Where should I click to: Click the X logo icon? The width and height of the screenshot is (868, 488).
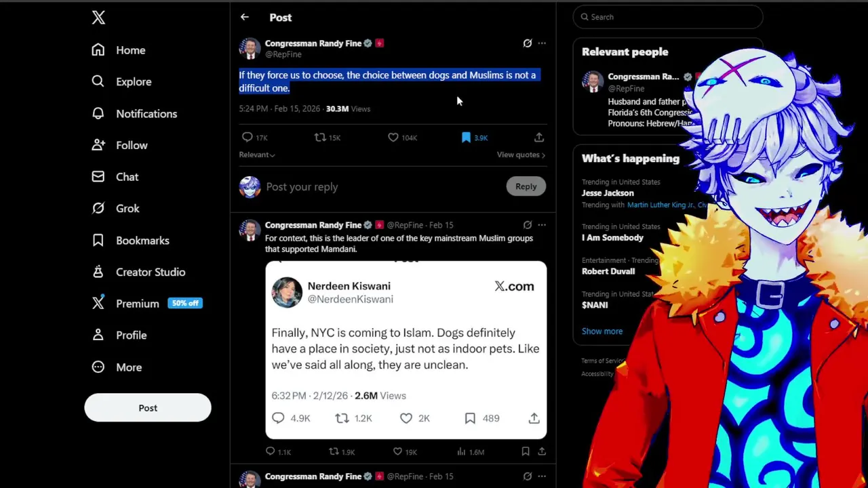98,18
